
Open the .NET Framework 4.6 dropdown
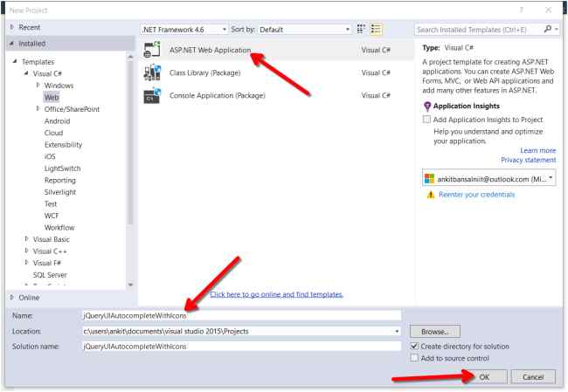(x=184, y=30)
